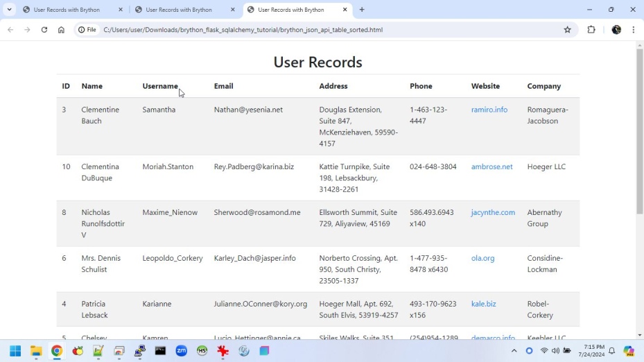The height and width of the screenshot is (362, 644).
Task: Open the jacynthe.com website link
Action: tap(492, 212)
